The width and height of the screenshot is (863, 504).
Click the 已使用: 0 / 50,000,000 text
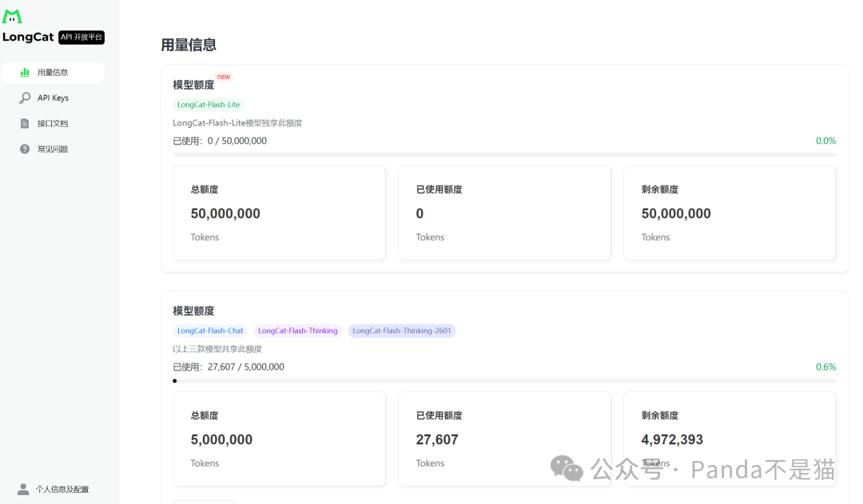[x=220, y=141]
